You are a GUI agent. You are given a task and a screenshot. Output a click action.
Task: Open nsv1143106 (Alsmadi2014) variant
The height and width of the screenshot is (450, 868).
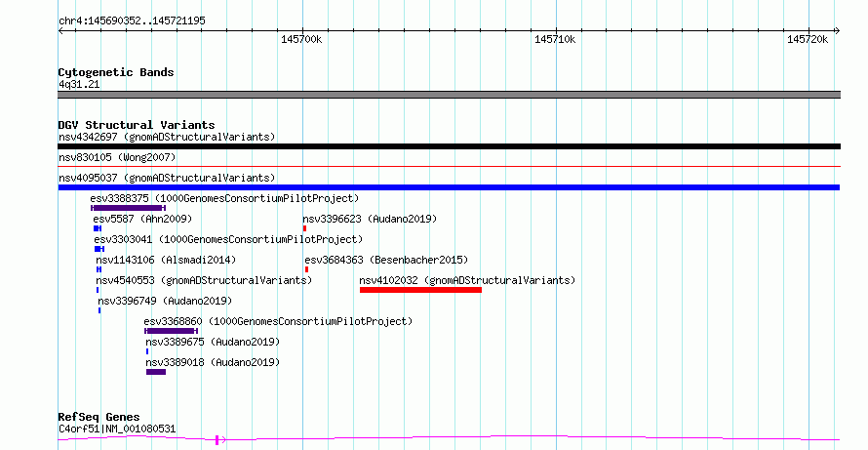[x=166, y=260]
